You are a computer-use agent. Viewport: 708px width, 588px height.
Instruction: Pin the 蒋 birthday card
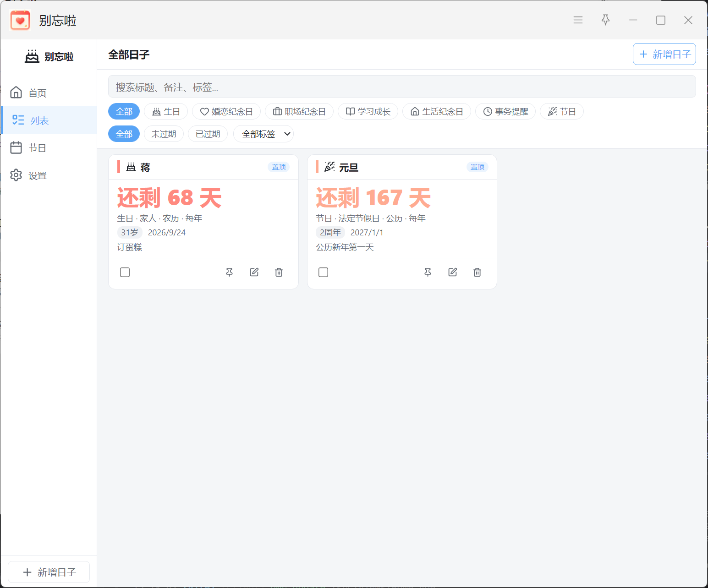[230, 272]
